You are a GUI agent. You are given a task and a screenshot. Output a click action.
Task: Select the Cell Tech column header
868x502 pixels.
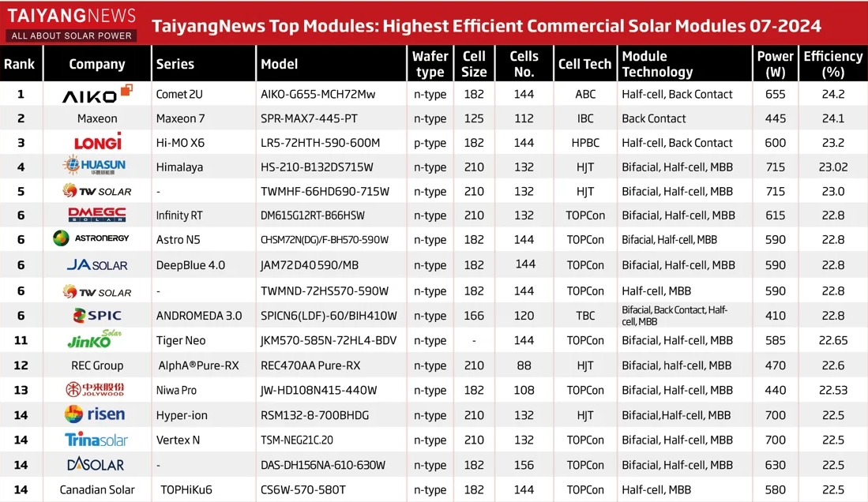[584, 65]
